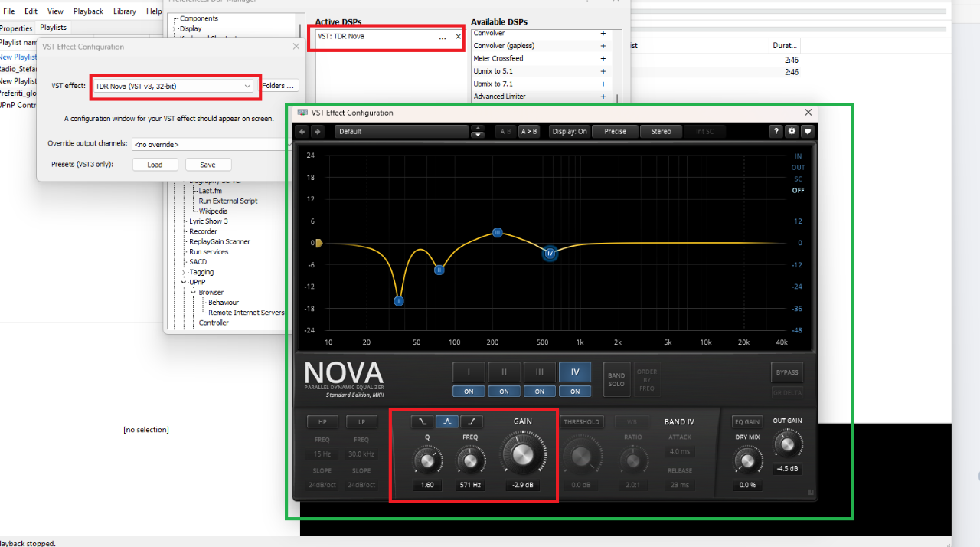Toggle band IV ON switch

tap(575, 391)
